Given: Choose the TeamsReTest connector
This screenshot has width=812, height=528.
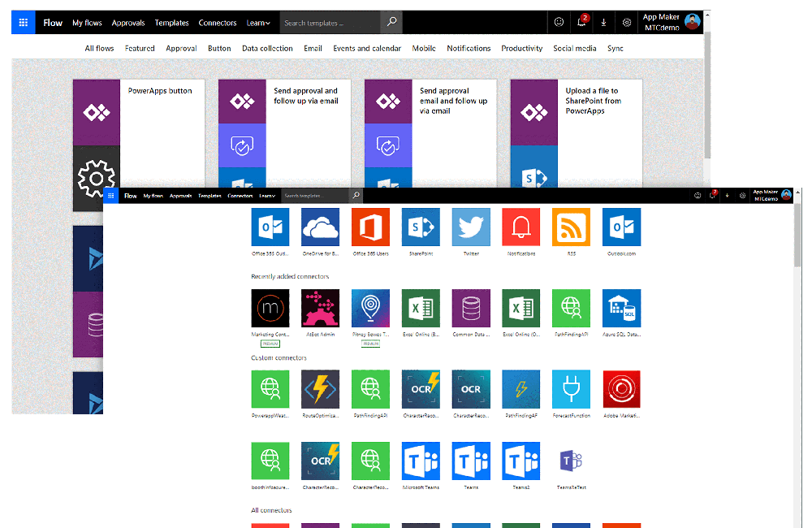Looking at the screenshot, I should 571,461.
